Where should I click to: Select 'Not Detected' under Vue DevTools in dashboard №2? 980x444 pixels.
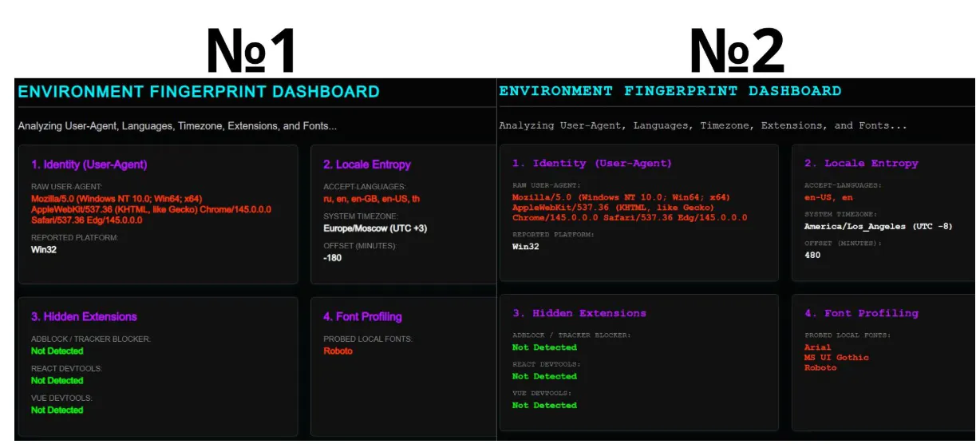[x=544, y=406]
